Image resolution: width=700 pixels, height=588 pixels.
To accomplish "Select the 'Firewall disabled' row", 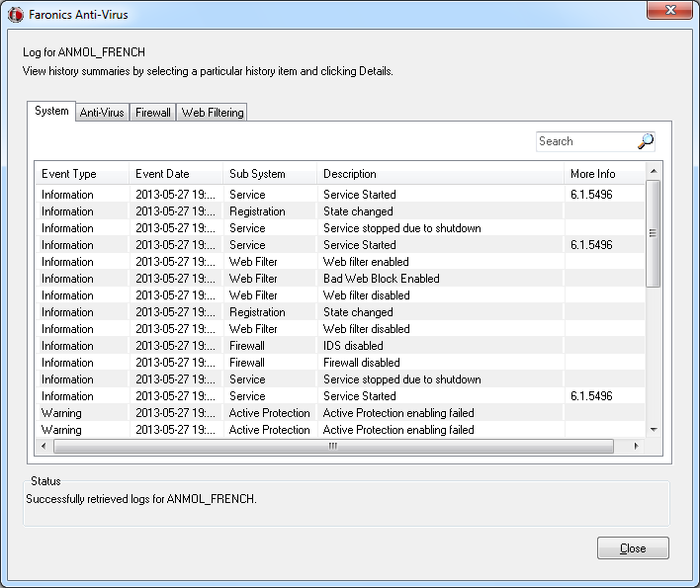I will tap(340, 363).
